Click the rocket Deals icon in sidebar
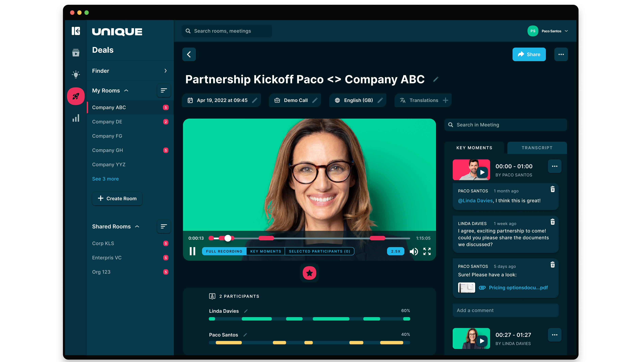This screenshot has height=362, width=644. 76,96
